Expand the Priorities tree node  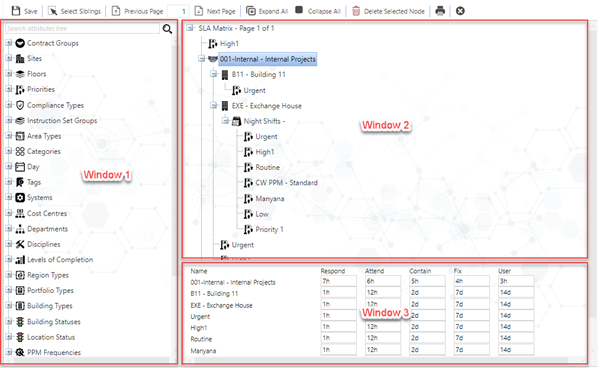(x=9, y=89)
